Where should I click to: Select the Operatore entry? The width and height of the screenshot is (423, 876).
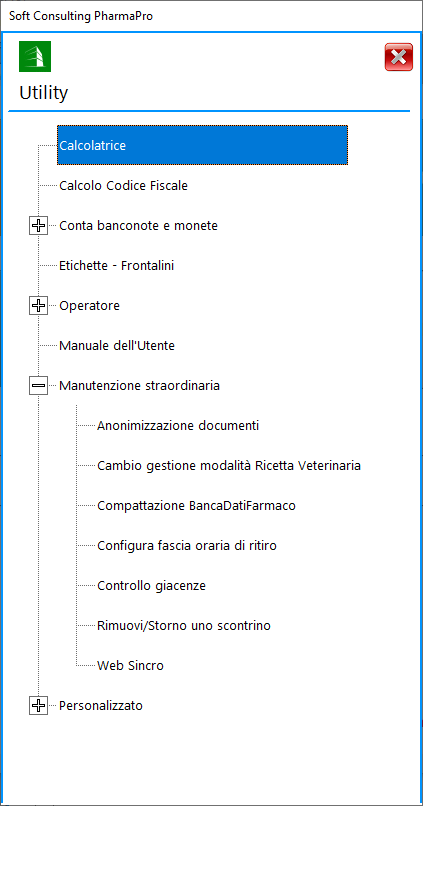pyautogui.click(x=89, y=306)
